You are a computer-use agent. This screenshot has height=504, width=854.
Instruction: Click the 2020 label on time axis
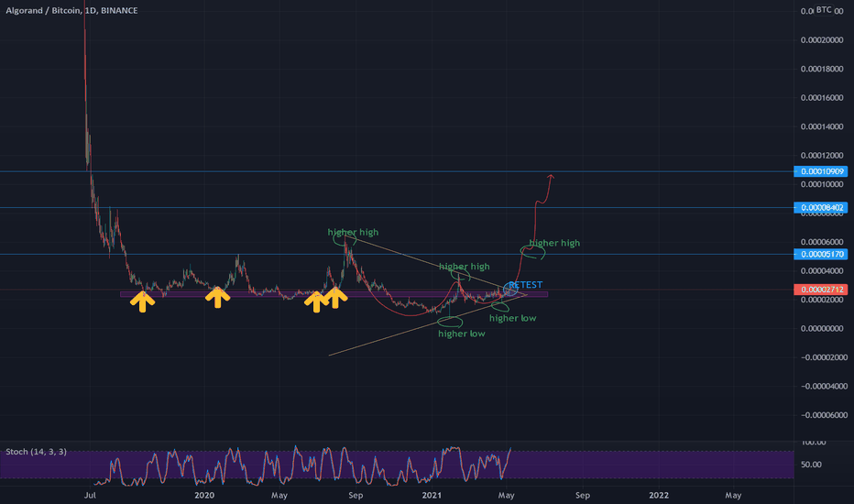click(x=204, y=495)
